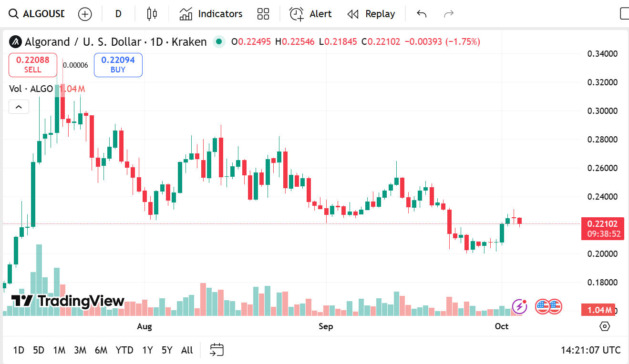Start bar Replay mode

[371, 14]
